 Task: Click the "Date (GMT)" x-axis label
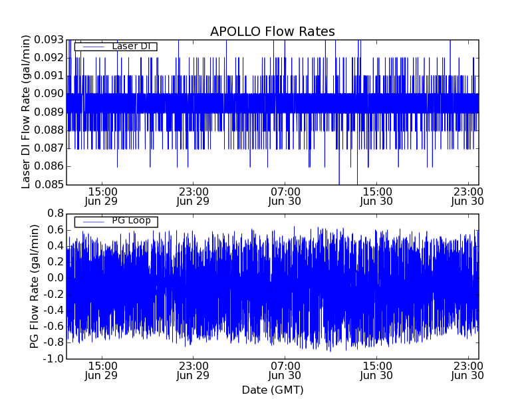[x=272, y=390]
